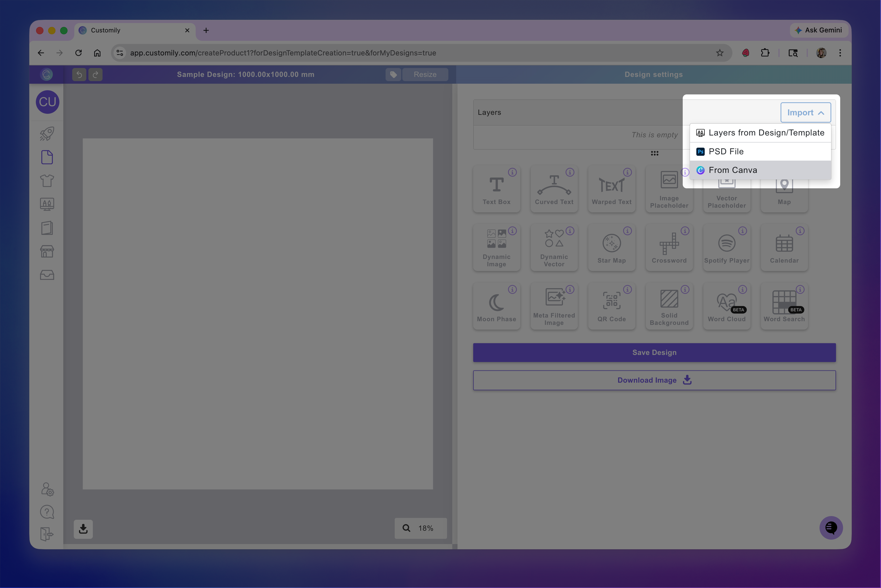This screenshot has width=881, height=588.
Task: Open the blank document sidebar section
Action: (47, 157)
